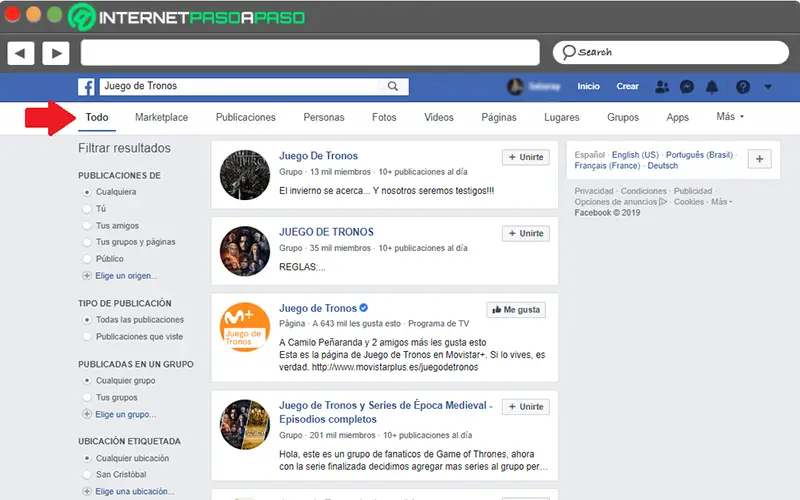Open the Messenger icon
The width and height of the screenshot is (800, 500).
coord(687,87)
